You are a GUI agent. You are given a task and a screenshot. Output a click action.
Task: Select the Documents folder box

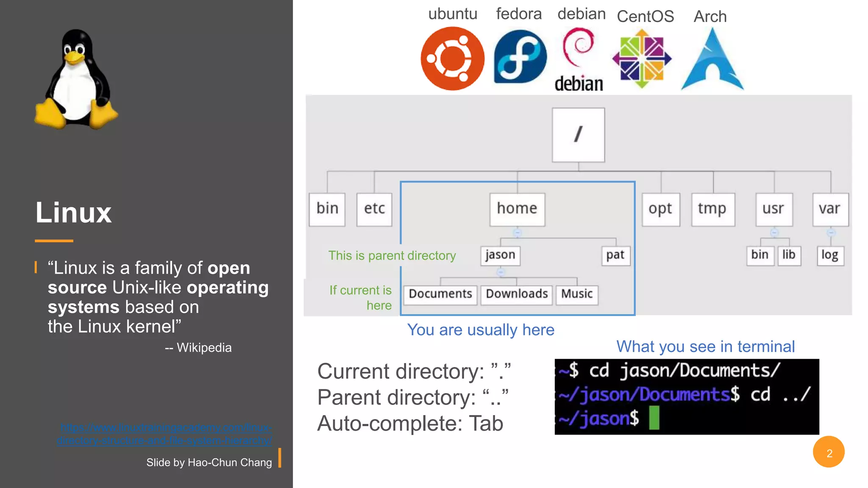click(x=440, y=294)
